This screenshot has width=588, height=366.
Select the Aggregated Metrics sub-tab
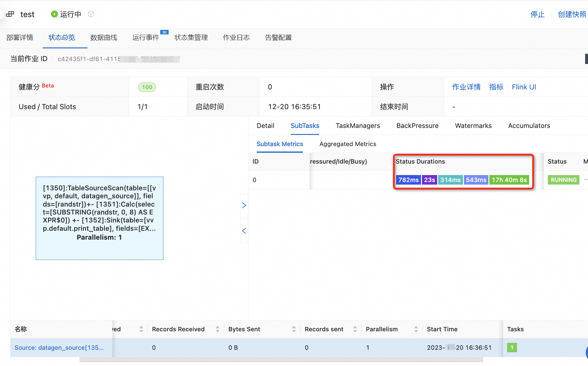click(x=348, y=144)
